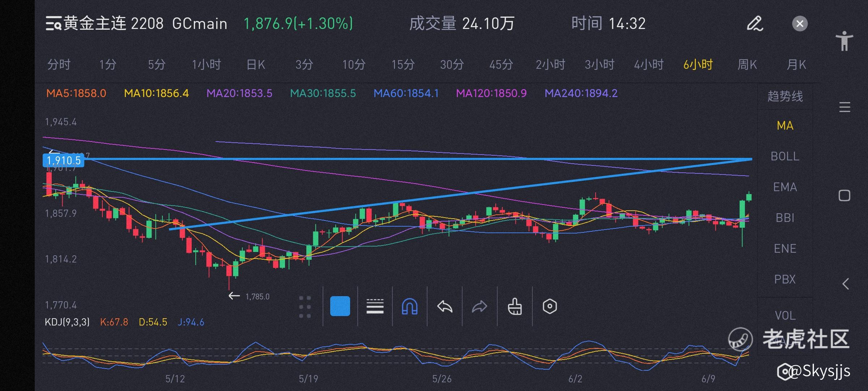Tap the MA60:1854.1 legend value
The width and height of the screenshot is (868, 391).
pos(406,93)
